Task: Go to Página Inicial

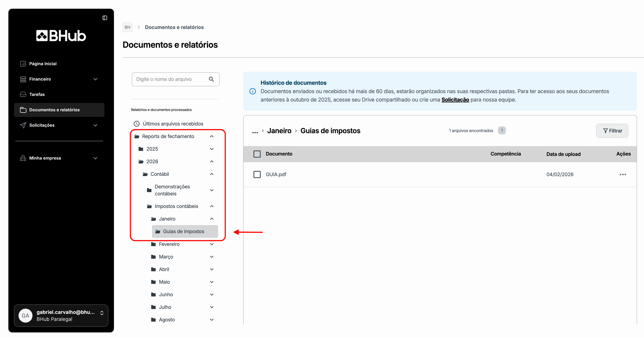Action: 43,64
